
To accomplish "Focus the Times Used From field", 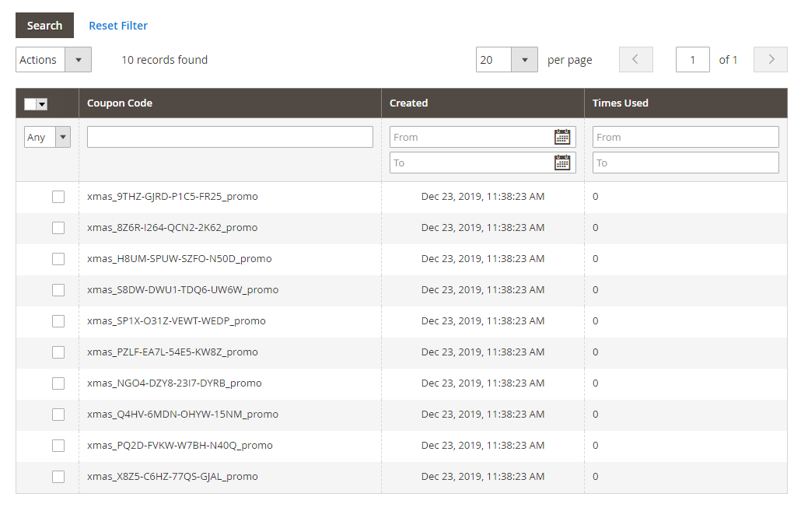I will (x=686, y=137).
